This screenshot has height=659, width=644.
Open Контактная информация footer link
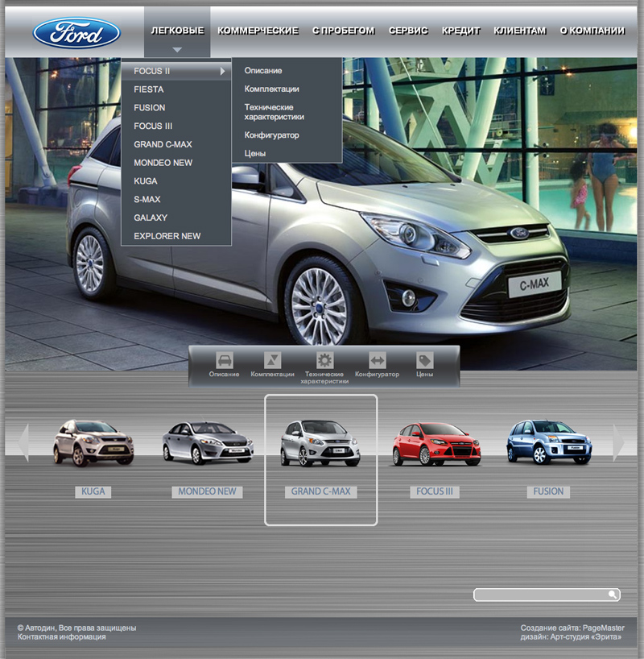point(62,636)
